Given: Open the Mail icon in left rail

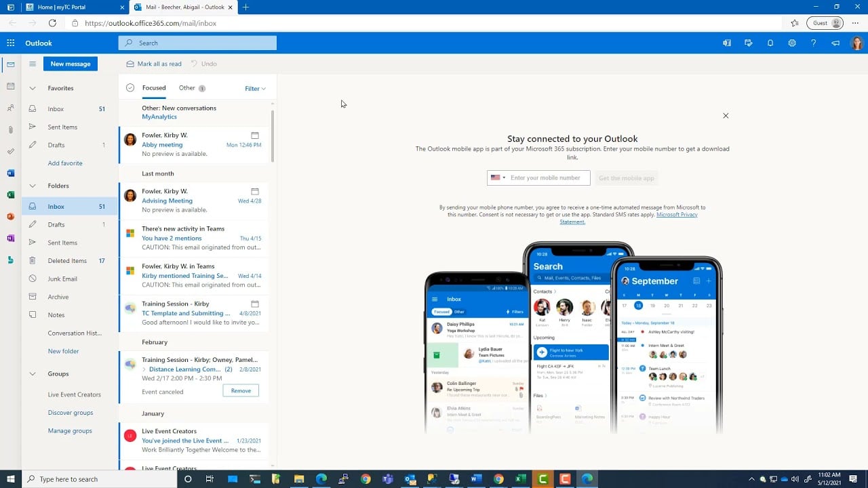Looking at the screenshot, I should coord(10,64).
